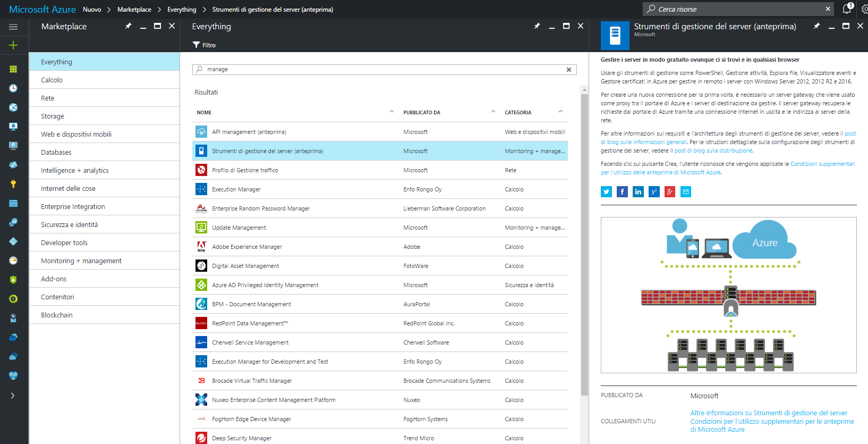Sort results by PUBBLICATO DA arrow
This screenshot has height=444, width=868.
coord(493,112)
